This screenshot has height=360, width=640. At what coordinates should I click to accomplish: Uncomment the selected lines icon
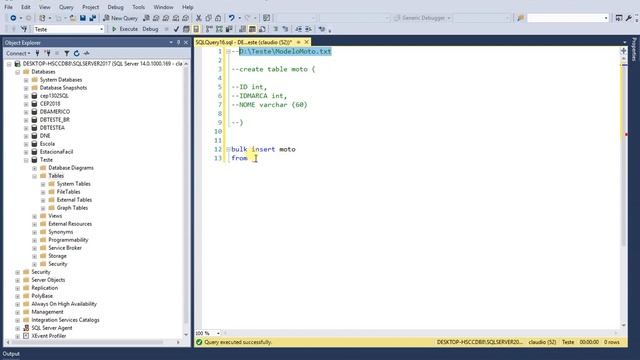pyautogui.click(x=285, y=29)
